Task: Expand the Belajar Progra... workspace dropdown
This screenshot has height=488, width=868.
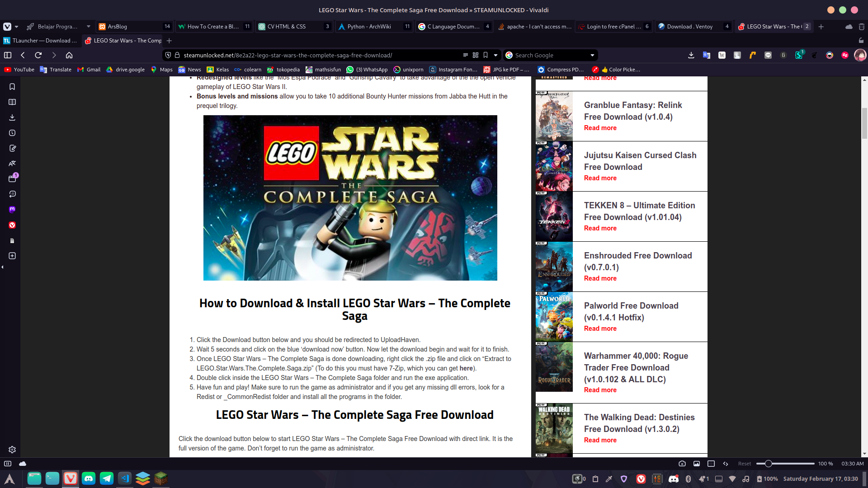Action: point(89,27)
